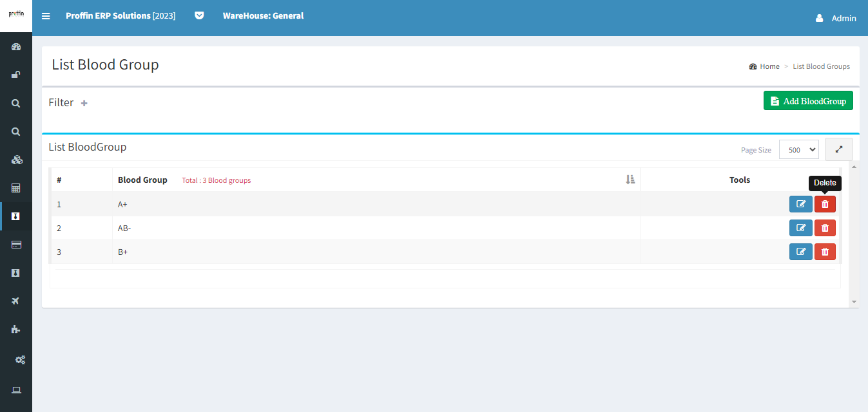Toggle the hamburger sidebar menu
The image size is (868, 412).
coord(46,16)
